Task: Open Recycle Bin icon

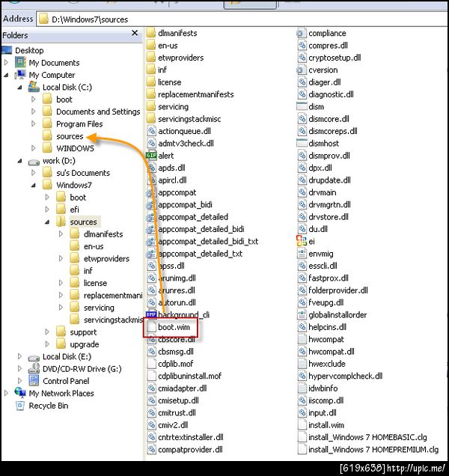Action: pyautogui.click(x=20, y=406)
